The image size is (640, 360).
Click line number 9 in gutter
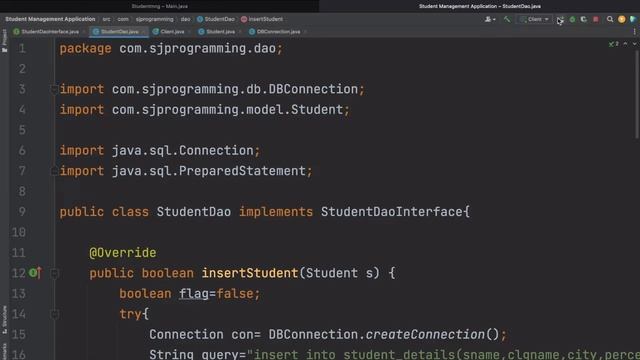(22, 212)
